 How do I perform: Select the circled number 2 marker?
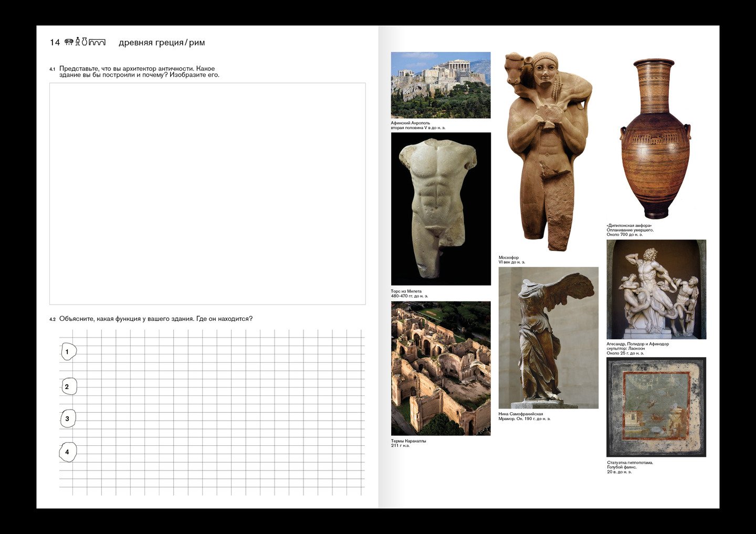[x=68, y=387]
